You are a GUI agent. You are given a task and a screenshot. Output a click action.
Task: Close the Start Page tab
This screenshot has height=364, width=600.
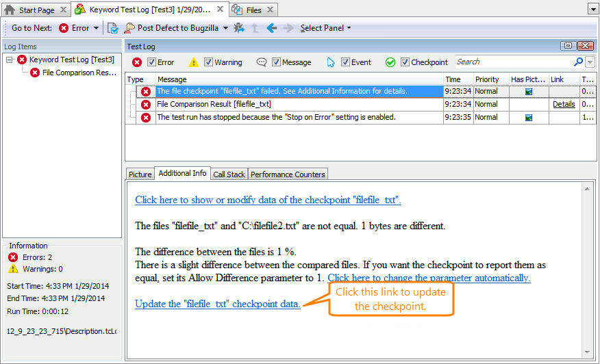[x=64, y=10]
